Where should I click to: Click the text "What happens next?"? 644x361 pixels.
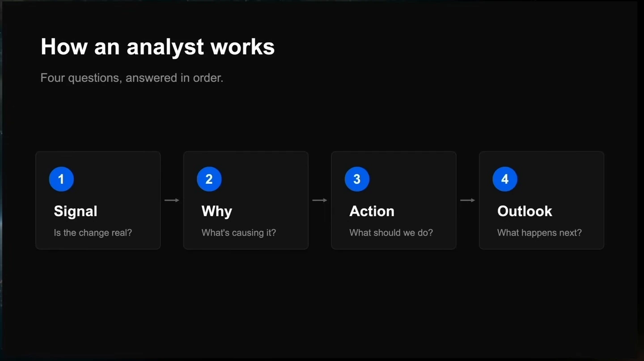[x=539, y=233]
